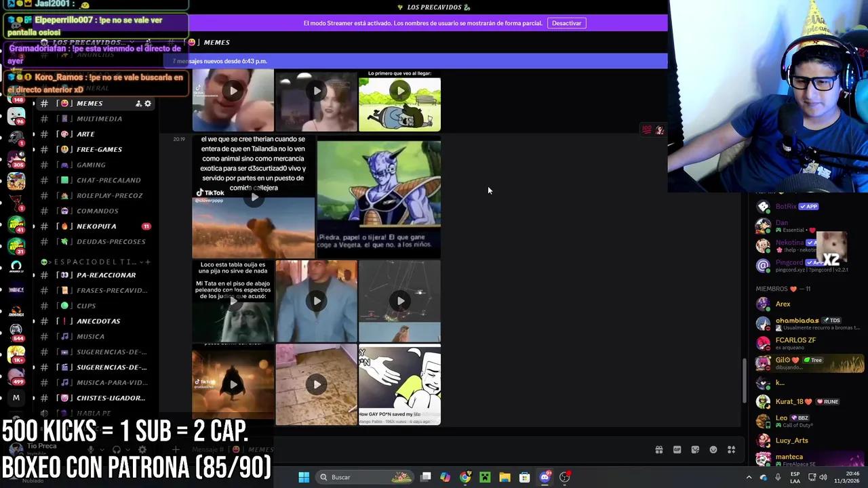
Task: Open the emoji picker icon
Action: [713, 449]
